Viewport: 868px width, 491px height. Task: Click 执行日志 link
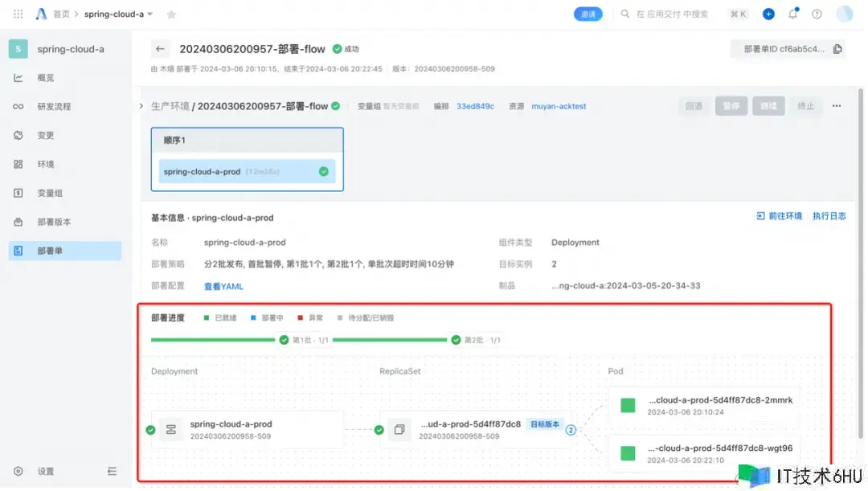point(829,216)
